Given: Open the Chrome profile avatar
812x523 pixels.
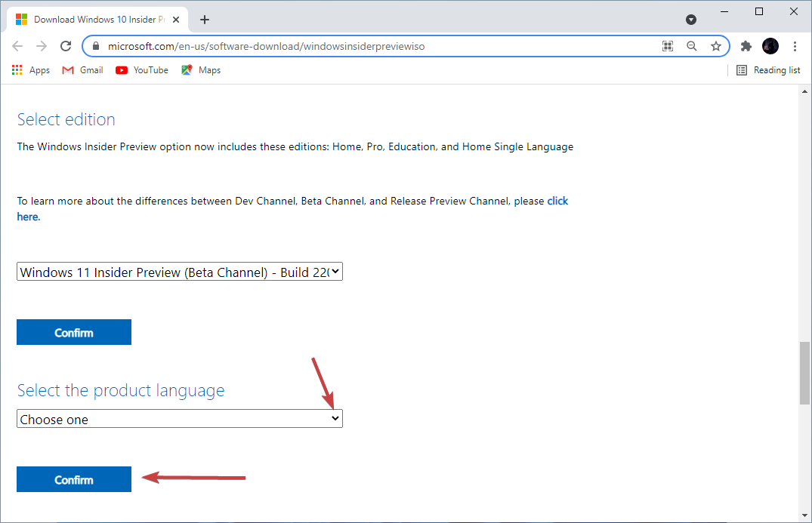Looking at the screenshot, I should click(x=770, y=46).
